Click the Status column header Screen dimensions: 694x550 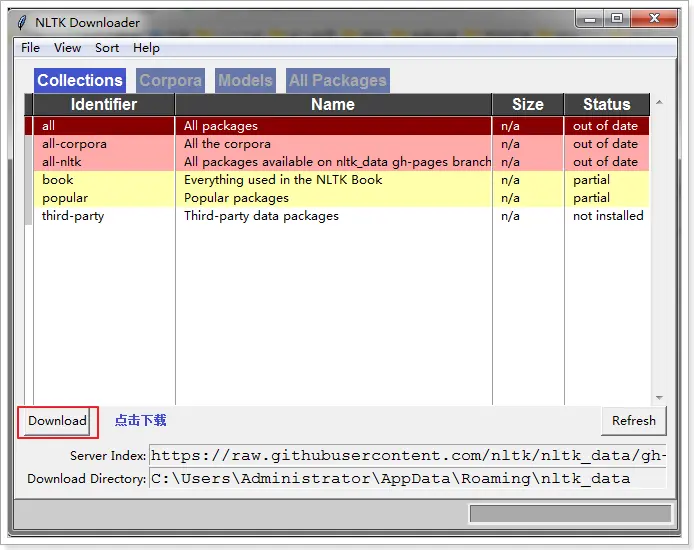[607, 104]
